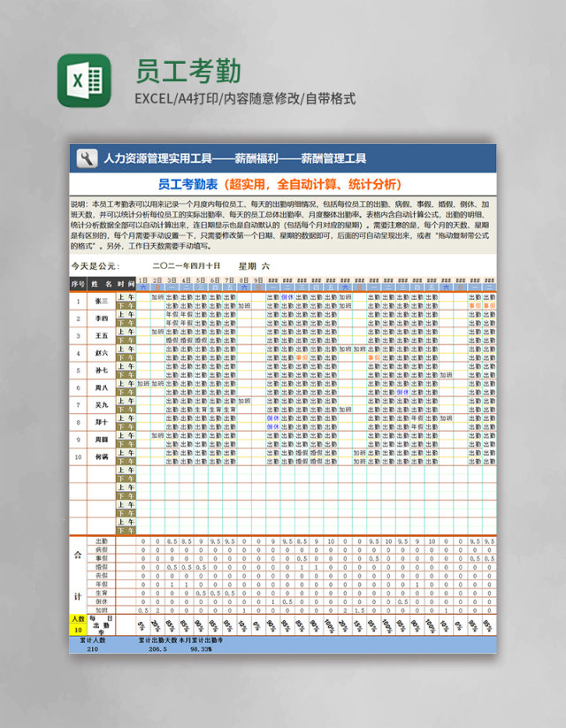
Task: Click the 每日出勤率 row label
Action: coord(101,625)
